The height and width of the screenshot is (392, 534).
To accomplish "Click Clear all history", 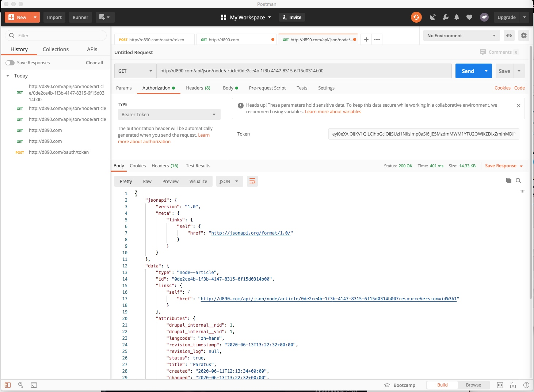I will point(95,63).
